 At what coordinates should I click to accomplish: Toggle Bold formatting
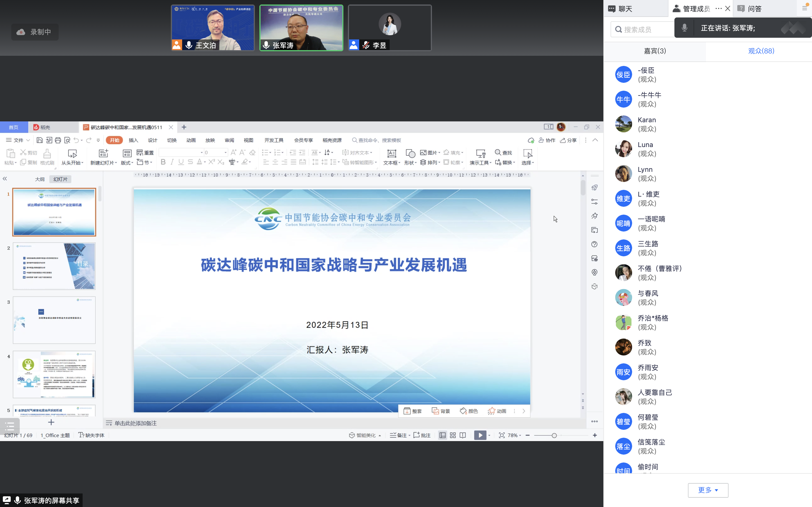click(163, 162)
